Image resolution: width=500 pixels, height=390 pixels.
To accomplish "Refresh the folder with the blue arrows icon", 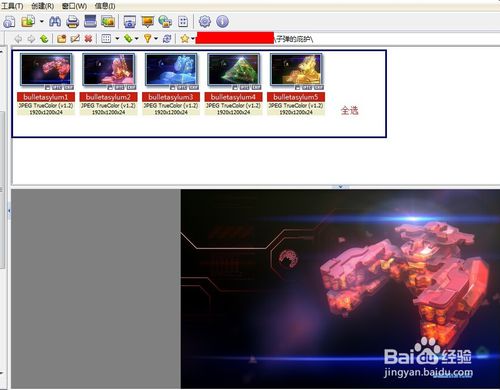I will pyautogui.click(x=167, y=39).
